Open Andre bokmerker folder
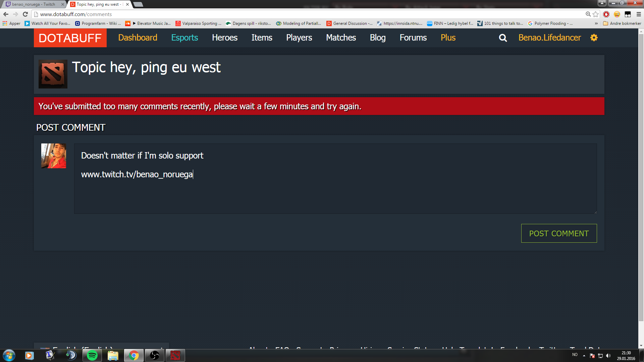644x362 pixels. tap(622, 23)
